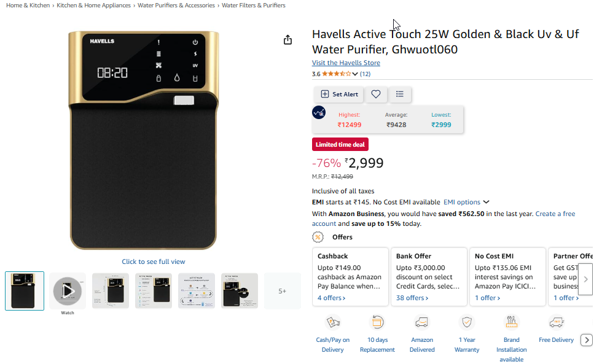Expand the star rating dropdown arrow
The image size is (602, 364).
point(355,74)
